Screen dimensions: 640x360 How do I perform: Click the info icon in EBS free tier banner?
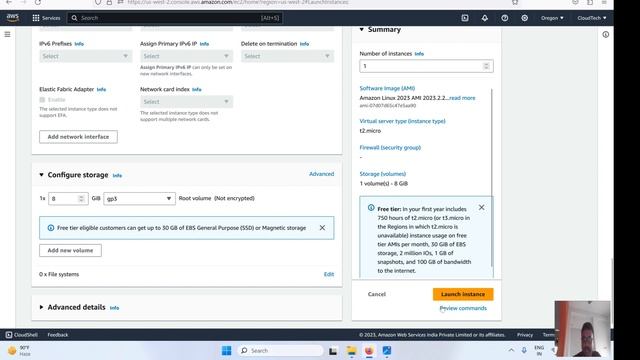pyautogui.click(x=51, y=228)
